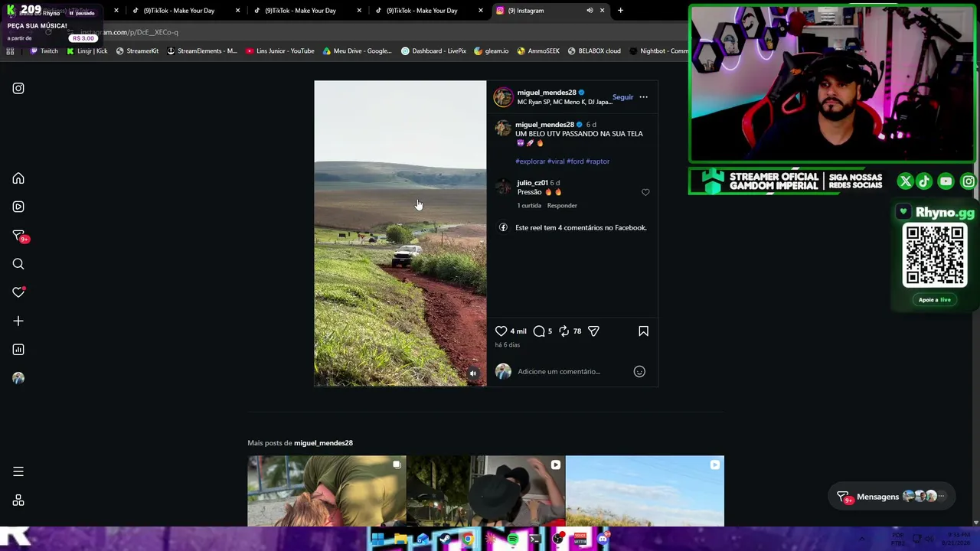The width and height of the screenshot is (980, 551).
Task: Open the Dashboard - LivePix bookmark
Action: [434, 51]
